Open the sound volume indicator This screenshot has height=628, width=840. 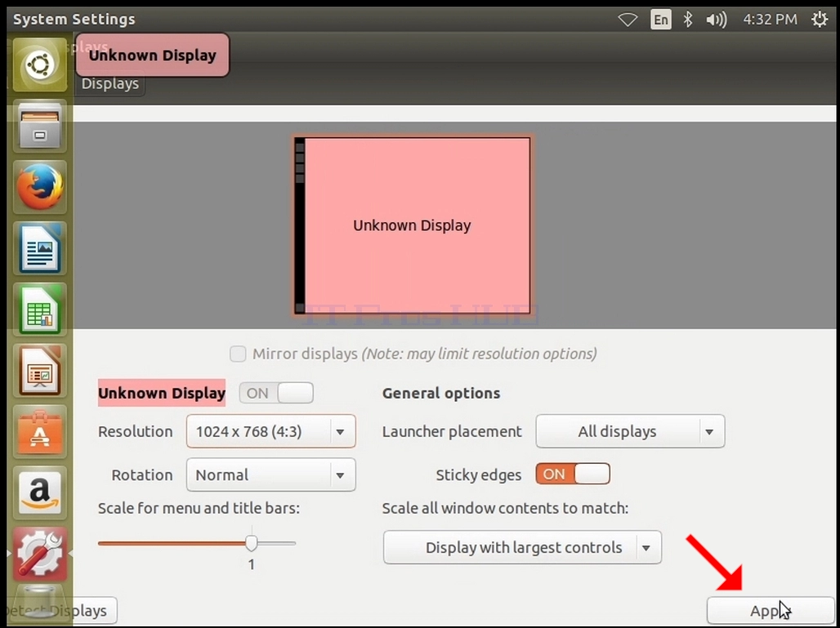point(716,20)
